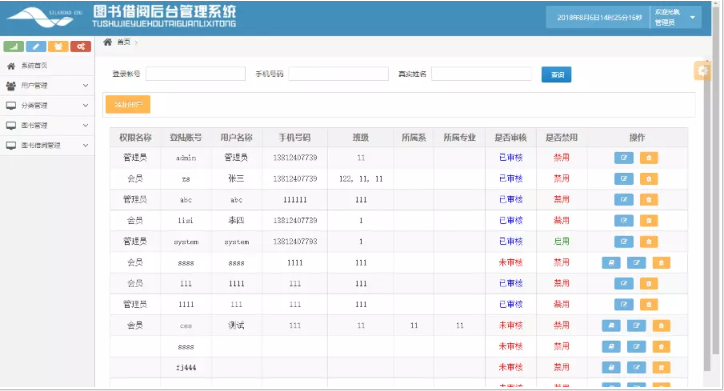Click the orange 添加用户 button

pyautogui.click(x=128, y=104)
